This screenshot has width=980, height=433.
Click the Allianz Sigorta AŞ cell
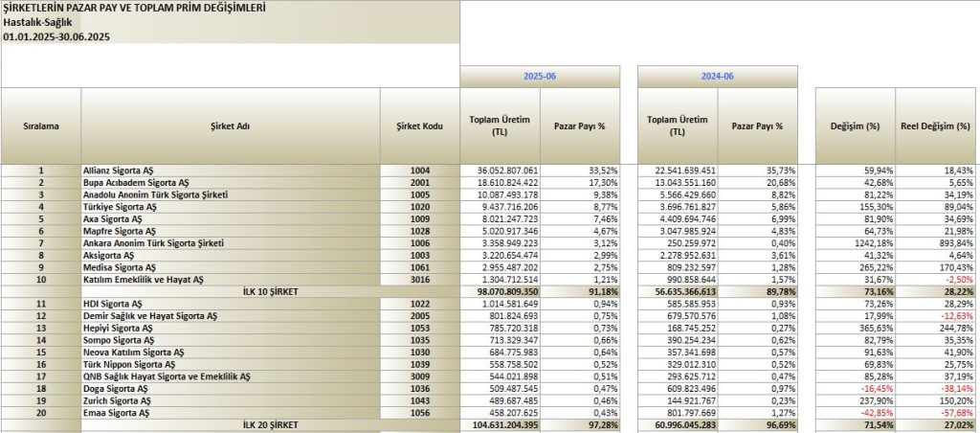coord(231,171)
